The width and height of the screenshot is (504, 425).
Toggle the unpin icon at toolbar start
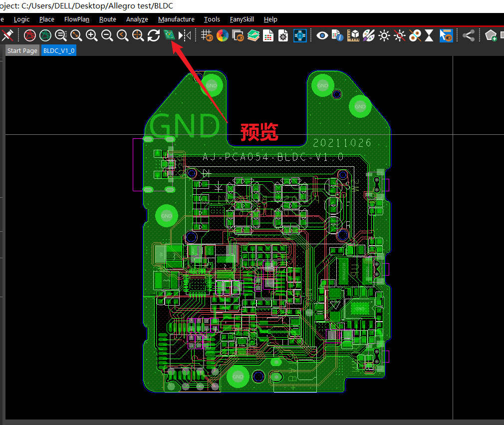click(x=7, y=35)
